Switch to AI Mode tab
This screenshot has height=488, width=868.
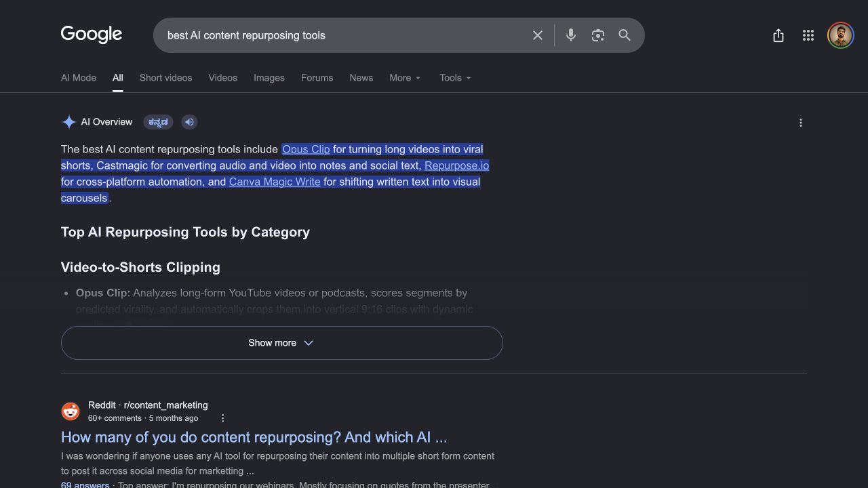tap(79, 78)
